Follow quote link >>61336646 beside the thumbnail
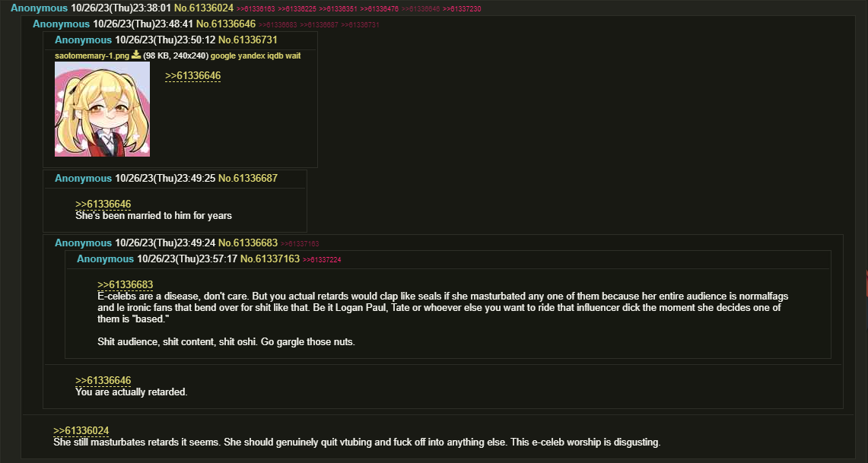Viewport: 868px width, 463px height. (x=192, y=76)
